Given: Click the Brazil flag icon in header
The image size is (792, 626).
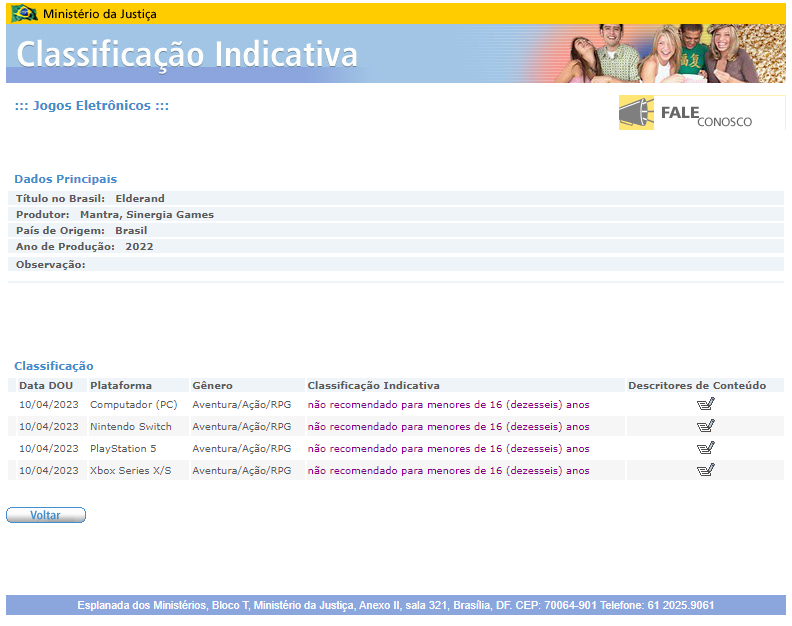Looking at the screenshot, I should (x=24, y=13).
